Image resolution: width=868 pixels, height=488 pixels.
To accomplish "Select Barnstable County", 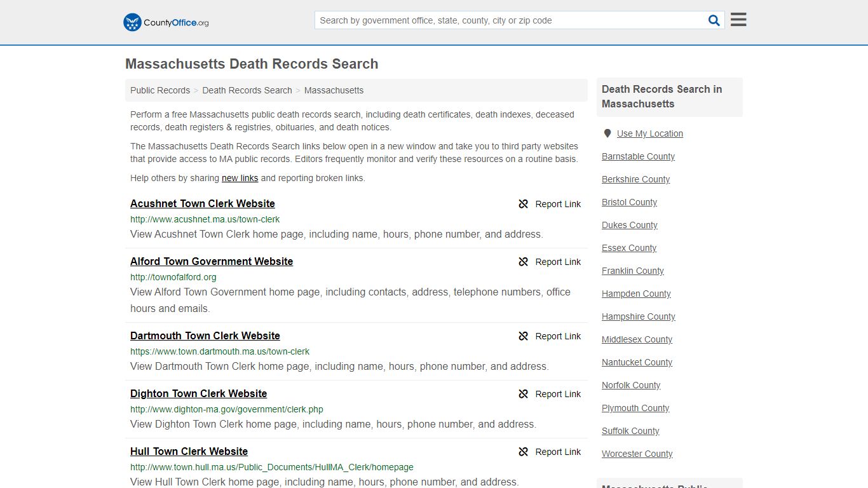I will click(x=638, y=156).
